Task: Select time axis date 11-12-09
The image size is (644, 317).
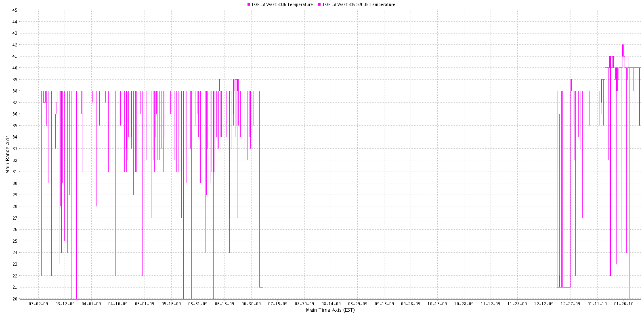Action: [x=491, y=304]
